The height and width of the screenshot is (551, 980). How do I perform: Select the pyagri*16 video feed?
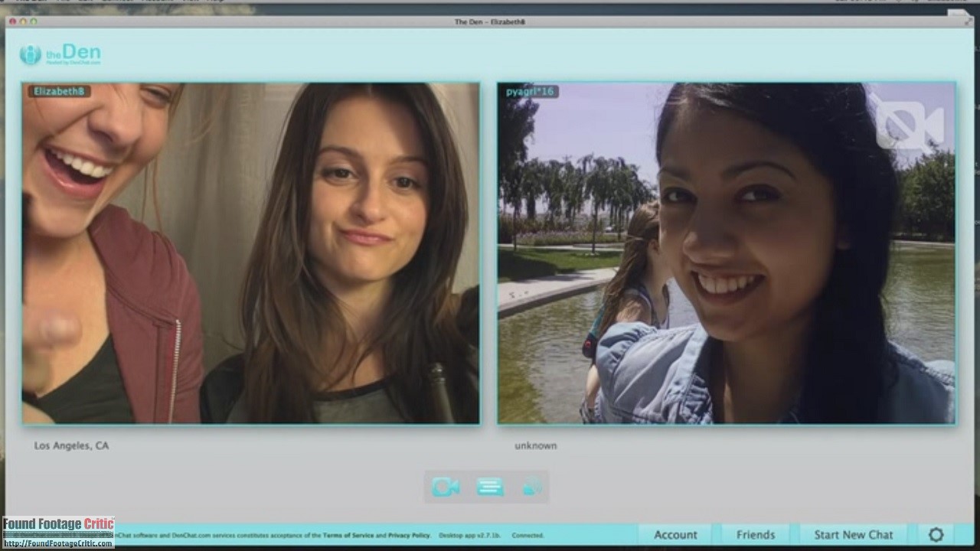point(726,253)
